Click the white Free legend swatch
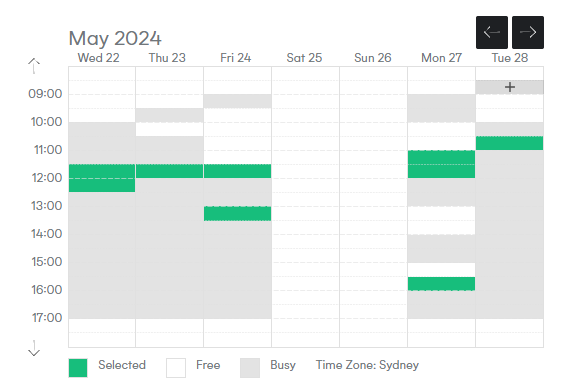 pos(176,368)
